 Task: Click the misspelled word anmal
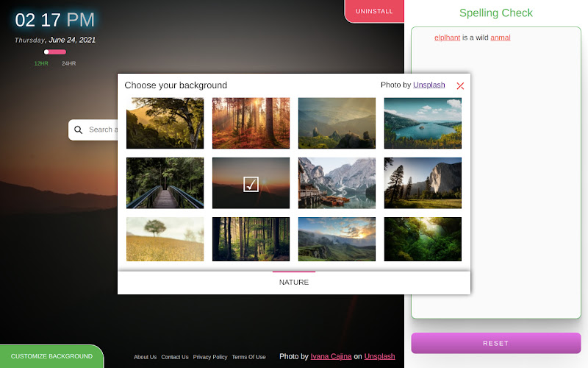pos(501,38)
